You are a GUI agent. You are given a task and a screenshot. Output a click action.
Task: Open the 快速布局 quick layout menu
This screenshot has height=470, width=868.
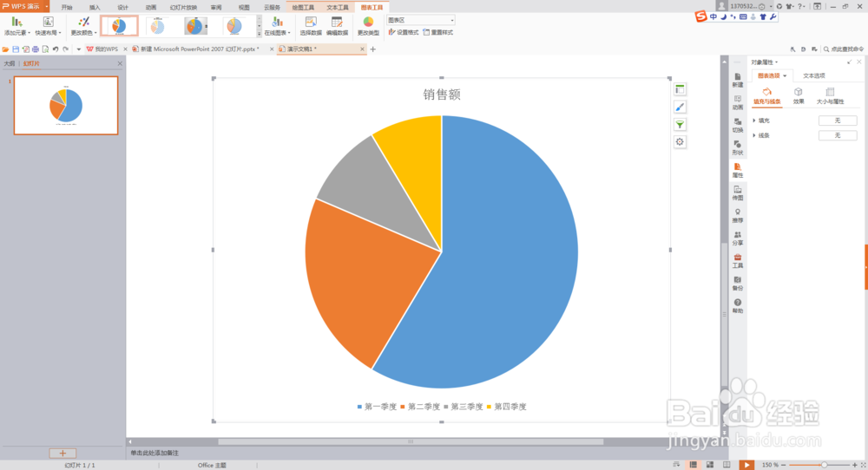(x=48, y=26)
